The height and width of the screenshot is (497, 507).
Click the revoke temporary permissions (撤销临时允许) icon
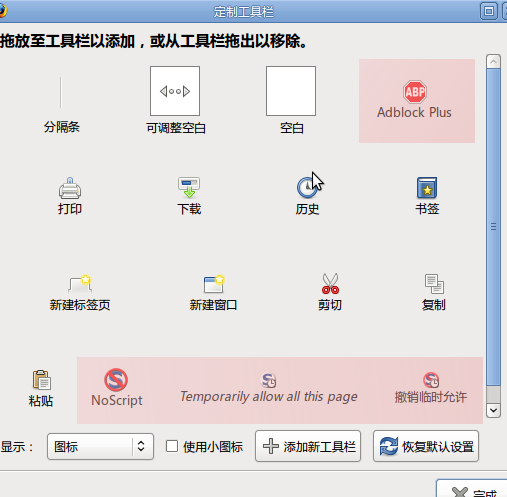pyautogui.click(x=431, y=380)
